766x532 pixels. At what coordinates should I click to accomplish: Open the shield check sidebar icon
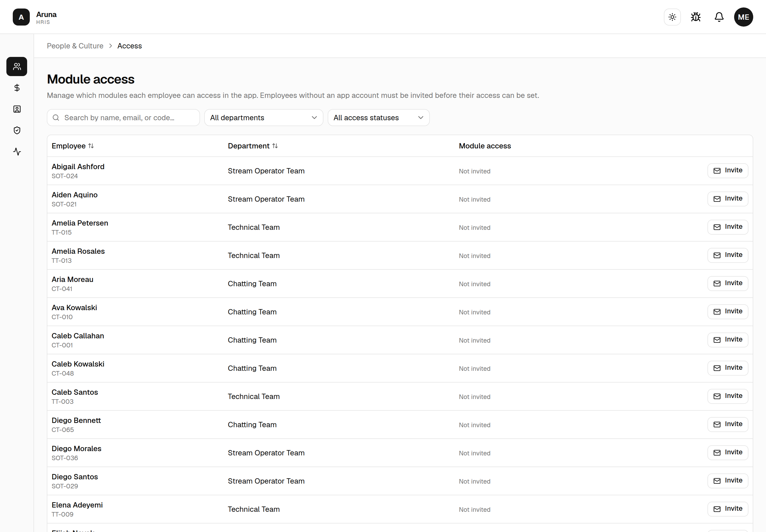pyautogui.click(x=17, y=130)
